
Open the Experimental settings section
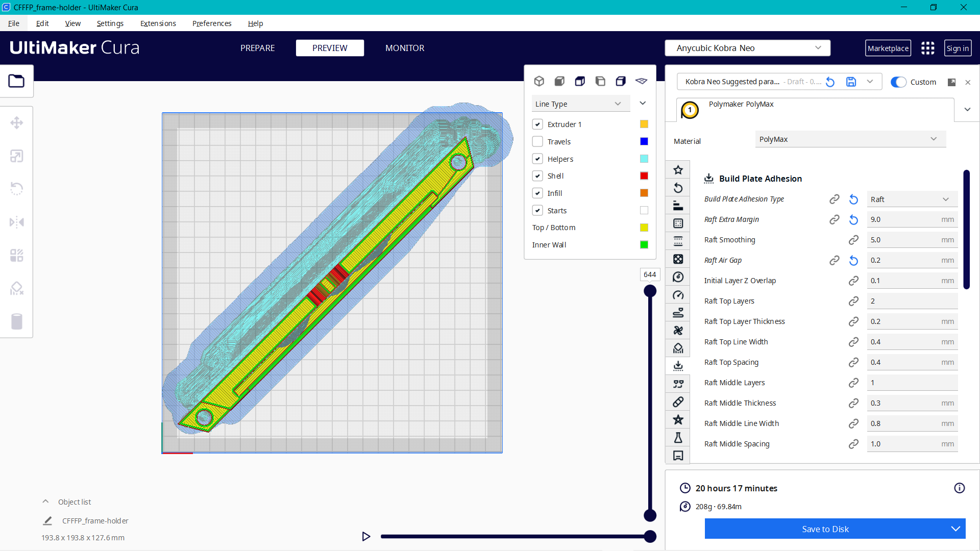click(x=678, y=437)
